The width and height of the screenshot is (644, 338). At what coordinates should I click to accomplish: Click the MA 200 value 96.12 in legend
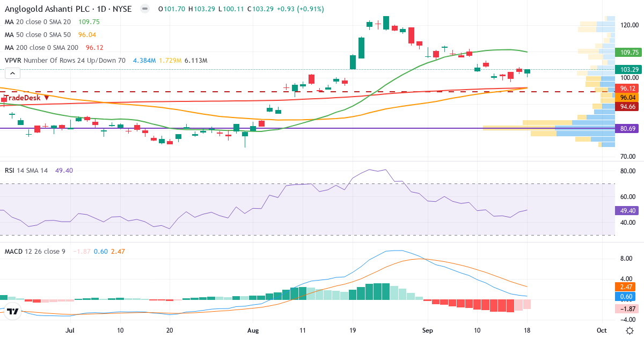pyautogui.click(x=94, y=48)
